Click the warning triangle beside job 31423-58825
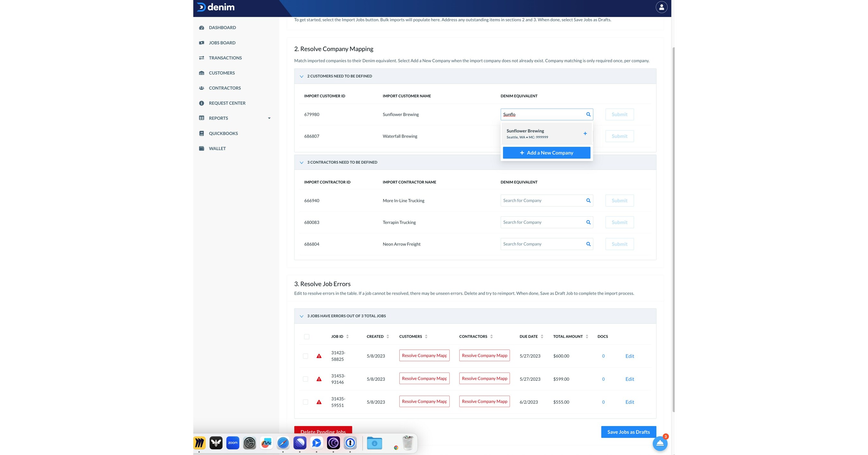This screenshot has height=455, width=868. point(319,356)
